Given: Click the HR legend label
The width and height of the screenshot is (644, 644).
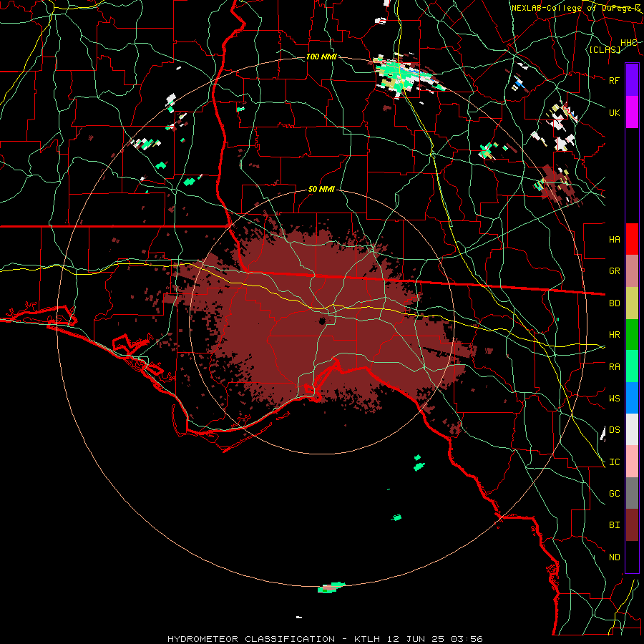Looking at the screenshot, I should pyautogui.click(x=615, y=335).
